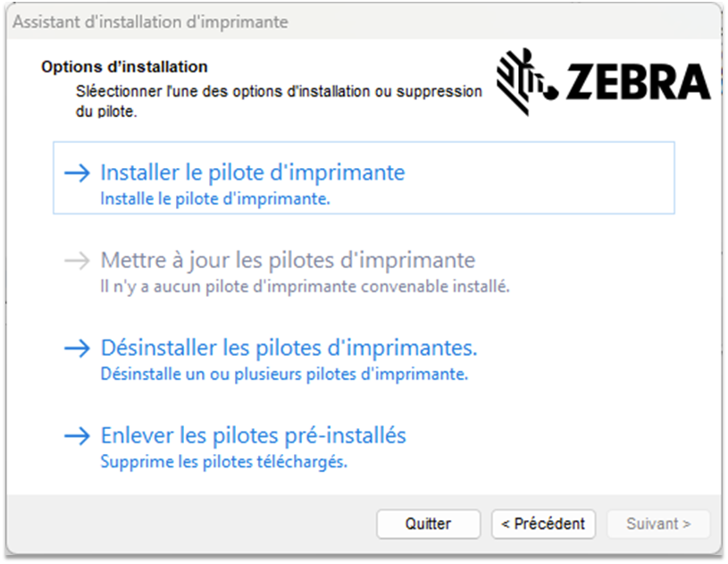This screenshot has height=564, width=728.
Task: Click the "Installe le pilote d'imprimante." description
Action: point(215,199)
